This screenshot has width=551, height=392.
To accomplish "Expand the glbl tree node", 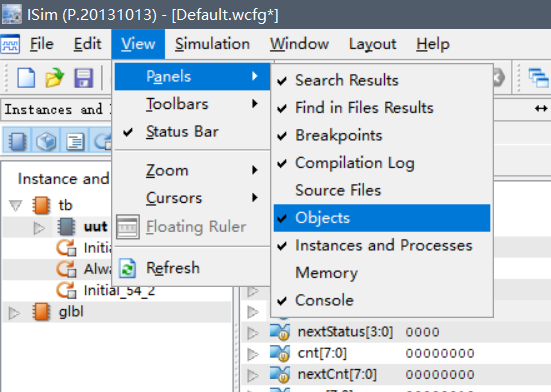I will tap(14, 312).
